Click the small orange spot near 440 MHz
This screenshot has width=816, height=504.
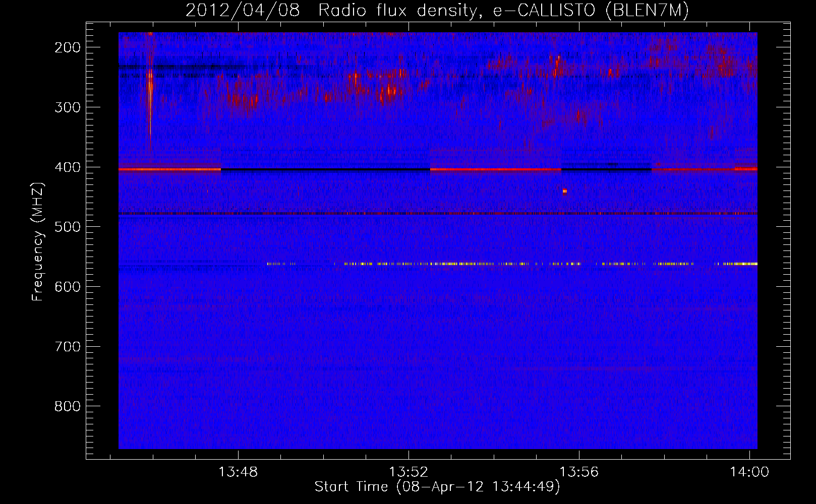click(564, 191)
